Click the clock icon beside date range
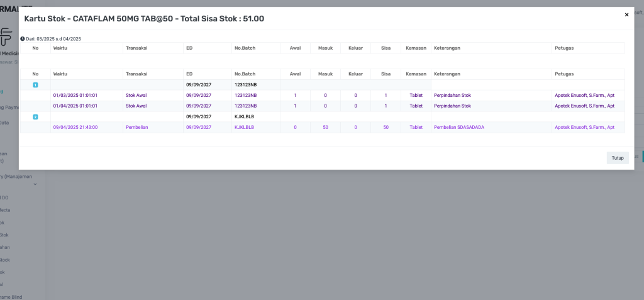This screenshot has height=300, width=644. 23,39
